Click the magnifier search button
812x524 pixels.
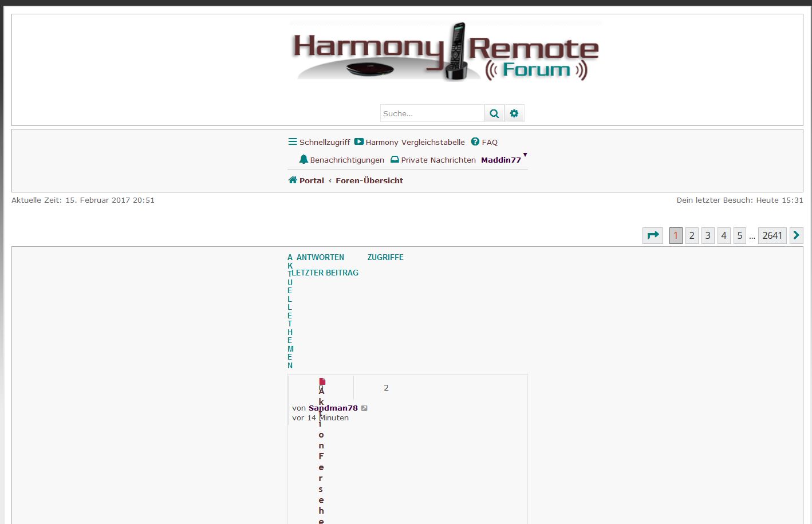pyautogui.click(x=494, y=113)
